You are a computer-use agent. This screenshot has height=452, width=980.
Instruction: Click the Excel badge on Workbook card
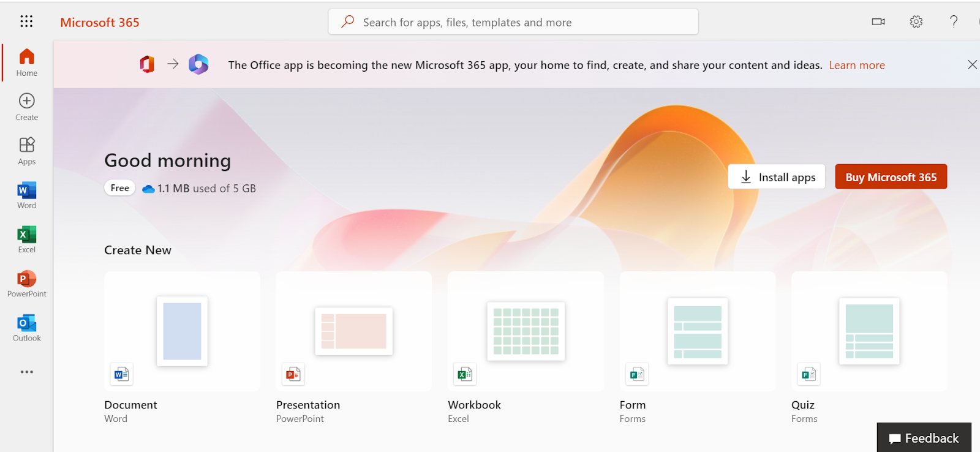click(x=465, y=374)
